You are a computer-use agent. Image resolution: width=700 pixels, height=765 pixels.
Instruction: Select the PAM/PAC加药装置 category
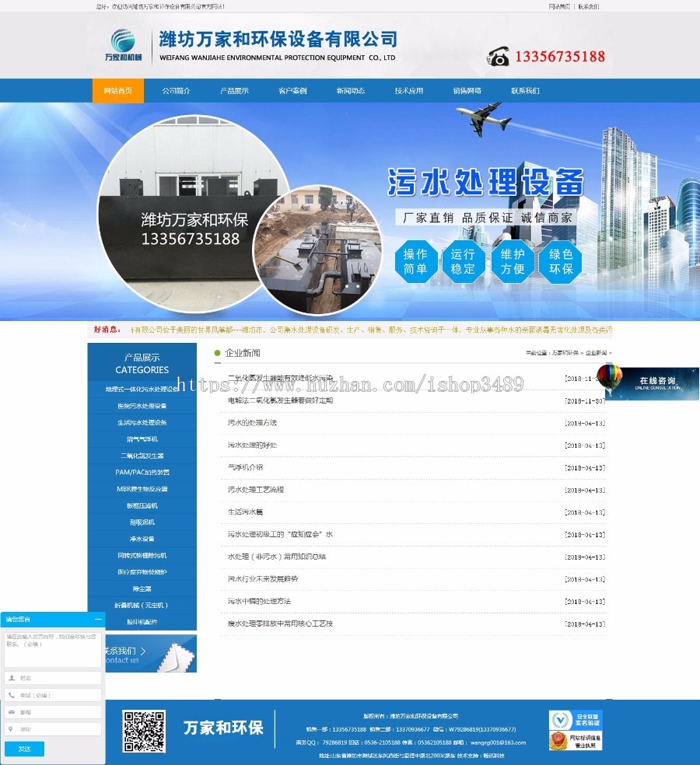(x=142, y=472)
